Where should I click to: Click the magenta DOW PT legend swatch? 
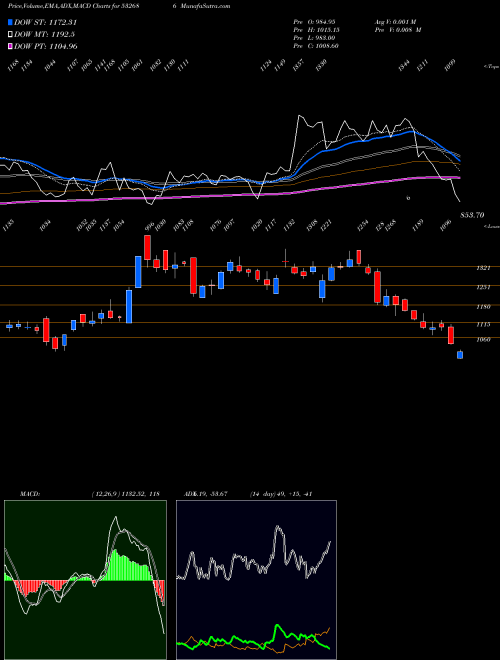click(10, 46)
